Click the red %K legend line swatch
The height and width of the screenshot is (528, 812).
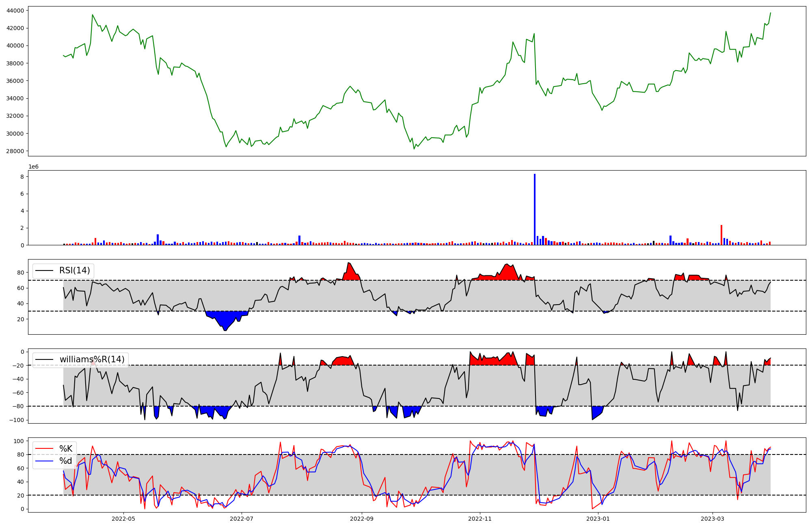pos(44,449)
